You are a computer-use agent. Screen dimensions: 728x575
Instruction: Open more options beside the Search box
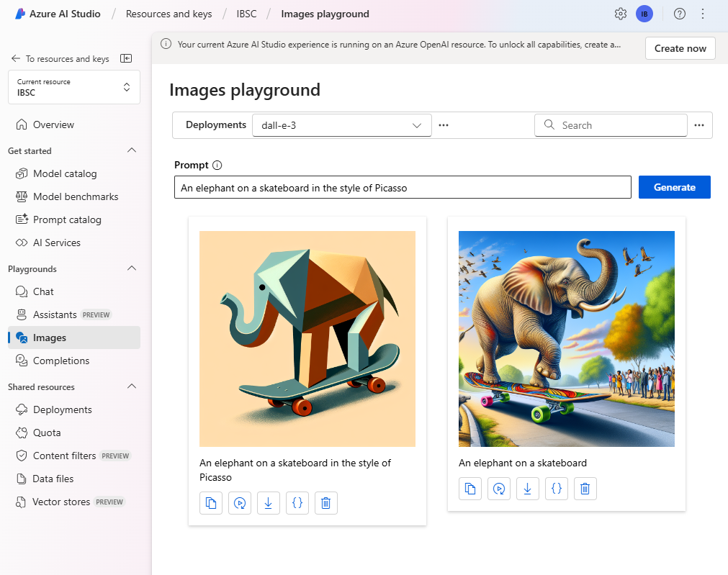pyautogui.click(x=699, y=125)
